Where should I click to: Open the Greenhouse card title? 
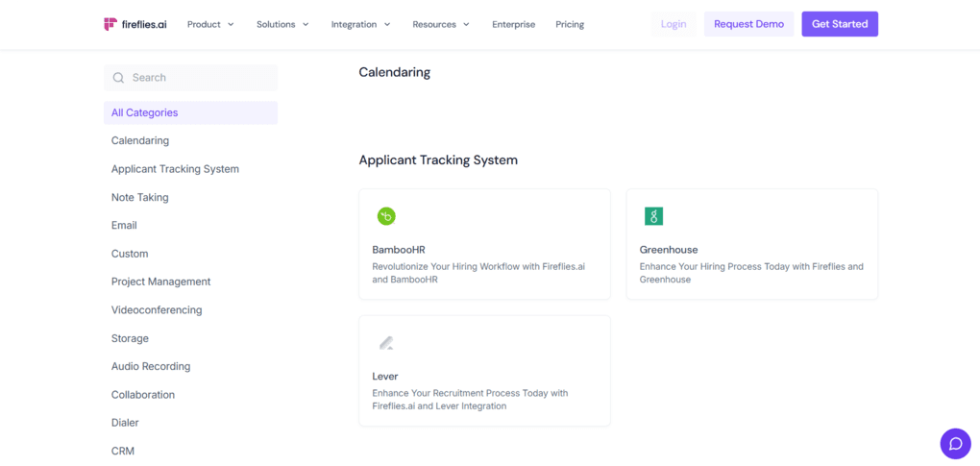(x=669, y=250)
